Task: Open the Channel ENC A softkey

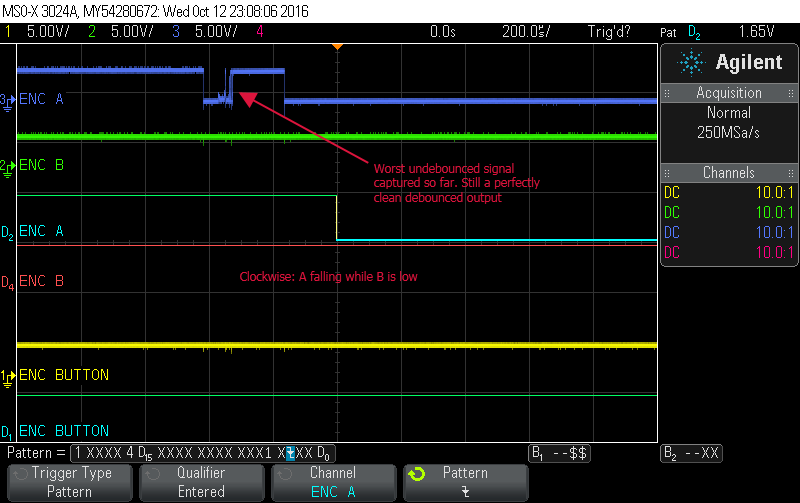Action: click(x=333, y=482)
